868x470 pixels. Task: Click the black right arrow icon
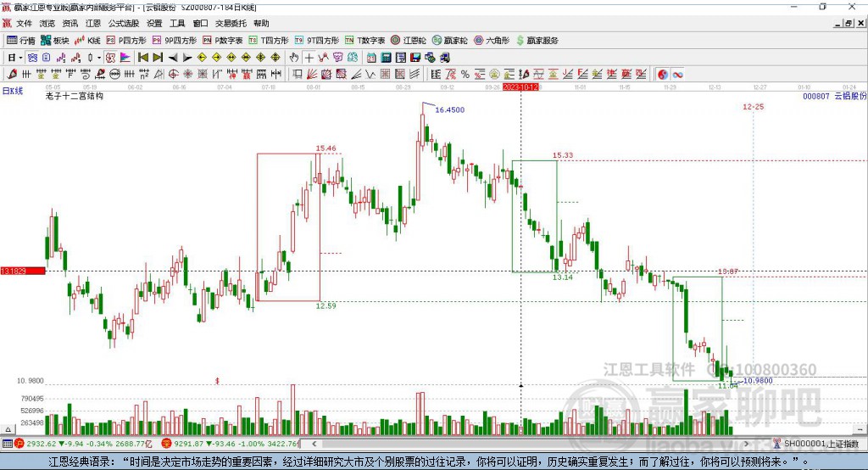pyautogui.click(x=187, y=58)
